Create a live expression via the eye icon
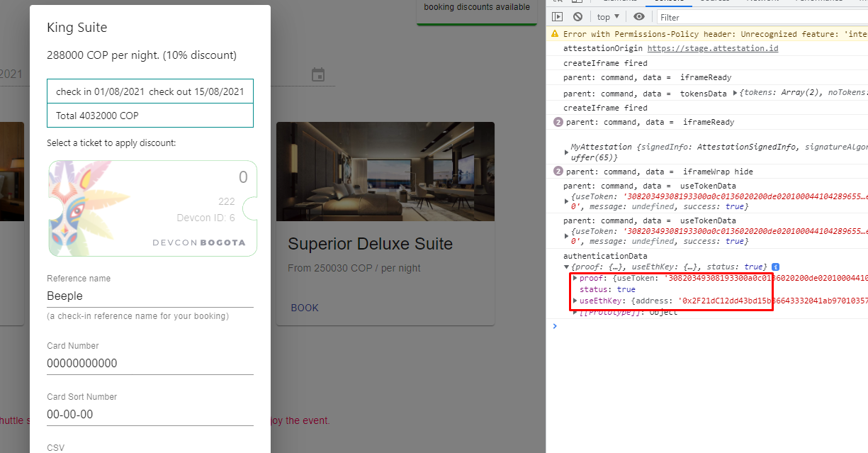Screen dimensions: 868x453 click(x=639, y=16)
